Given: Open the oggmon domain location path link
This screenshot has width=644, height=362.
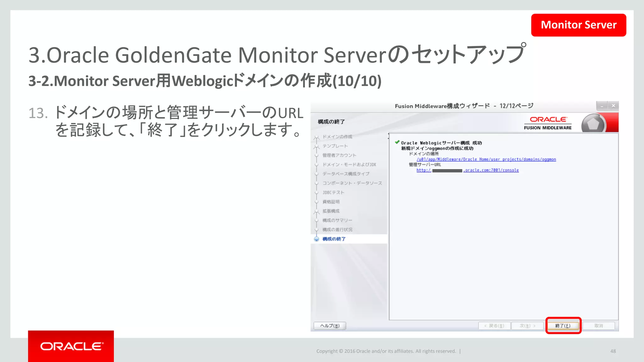Looking at the screenshot, I should pyautogui.click(x=486, y=159).
